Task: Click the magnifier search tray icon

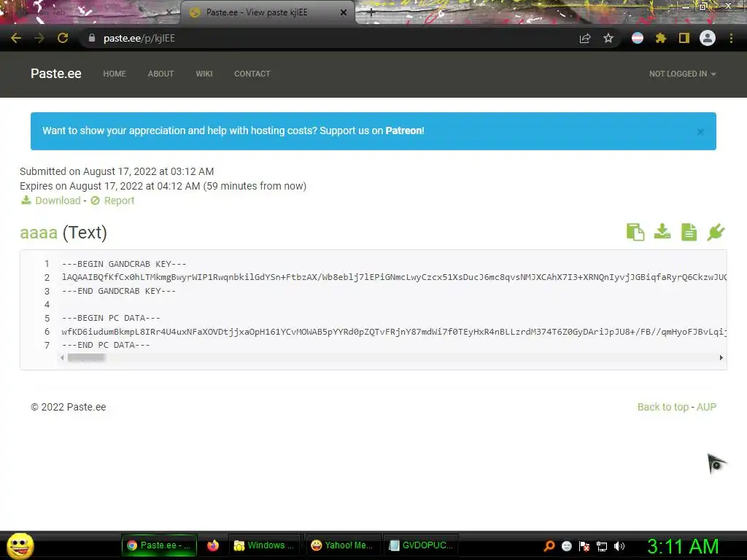Action: [x=549, y=546]
